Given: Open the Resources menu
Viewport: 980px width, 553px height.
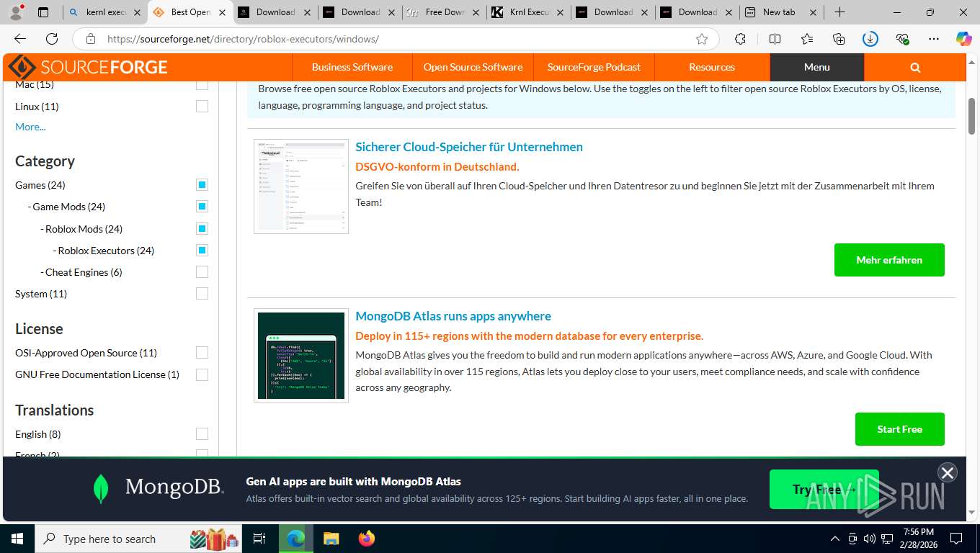Looking at the screenshot, I should [x=712, y=67].
